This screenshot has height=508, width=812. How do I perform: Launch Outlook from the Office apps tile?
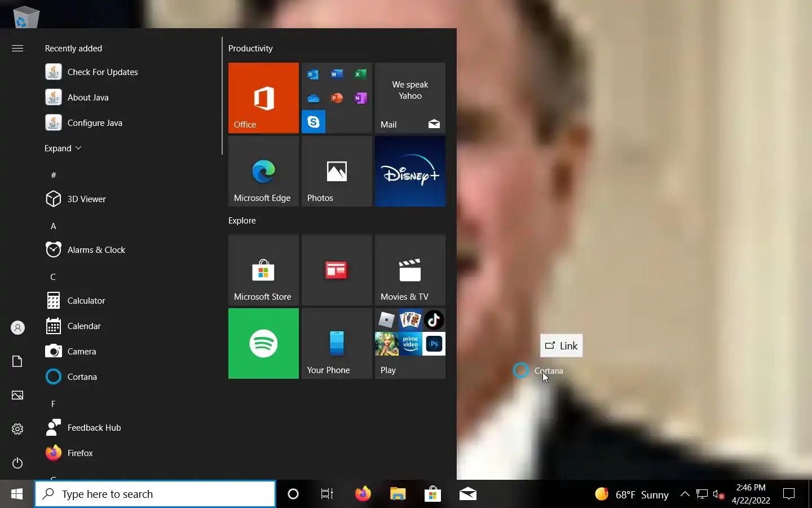tap(313, 74)
